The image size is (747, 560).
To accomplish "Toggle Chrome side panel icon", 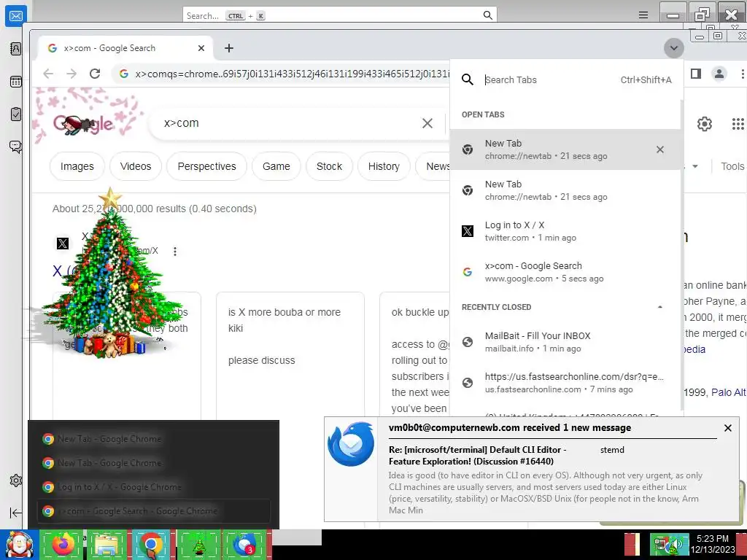I will pos(695,74).
